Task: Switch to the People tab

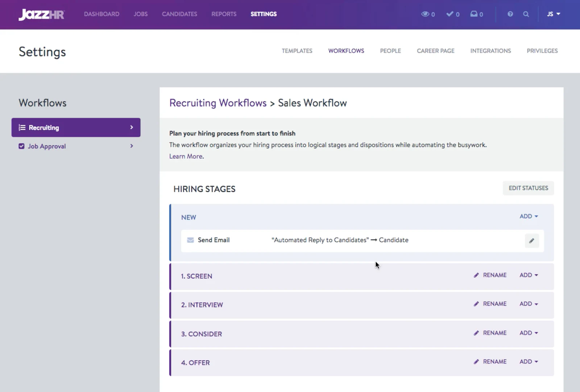Action: [x=390, y=51]
